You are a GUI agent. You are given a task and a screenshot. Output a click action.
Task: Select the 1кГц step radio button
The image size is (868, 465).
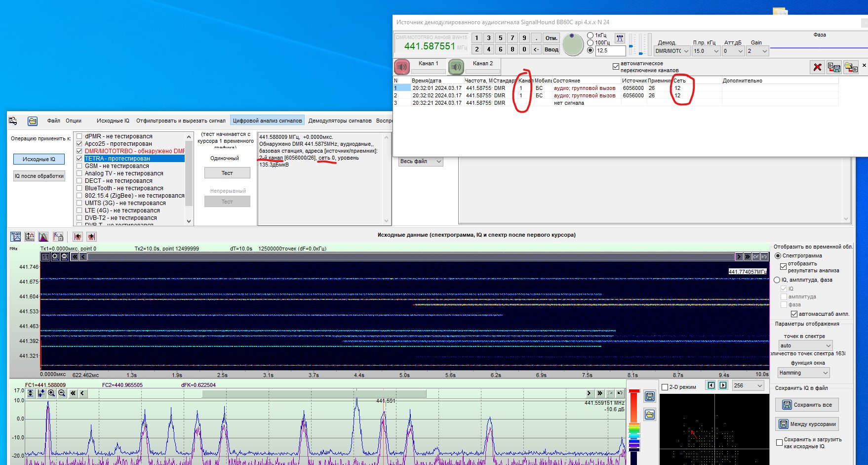click(x=590, y=35)
